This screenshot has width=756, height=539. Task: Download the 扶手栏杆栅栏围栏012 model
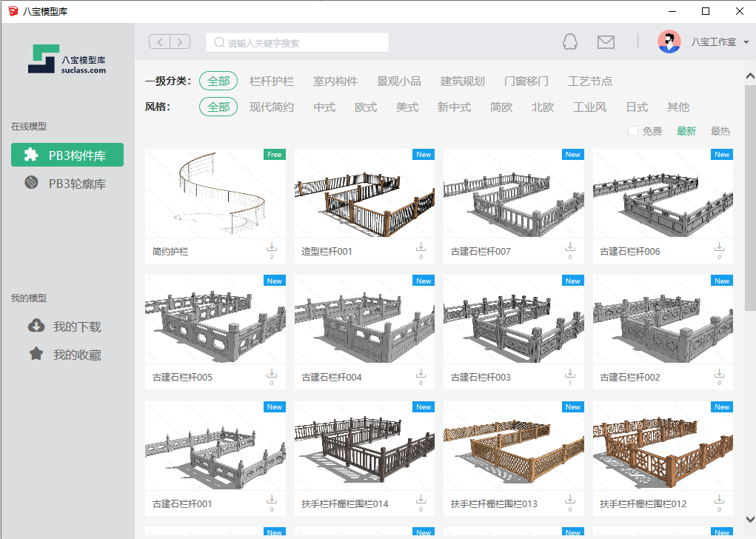[720, 500]
